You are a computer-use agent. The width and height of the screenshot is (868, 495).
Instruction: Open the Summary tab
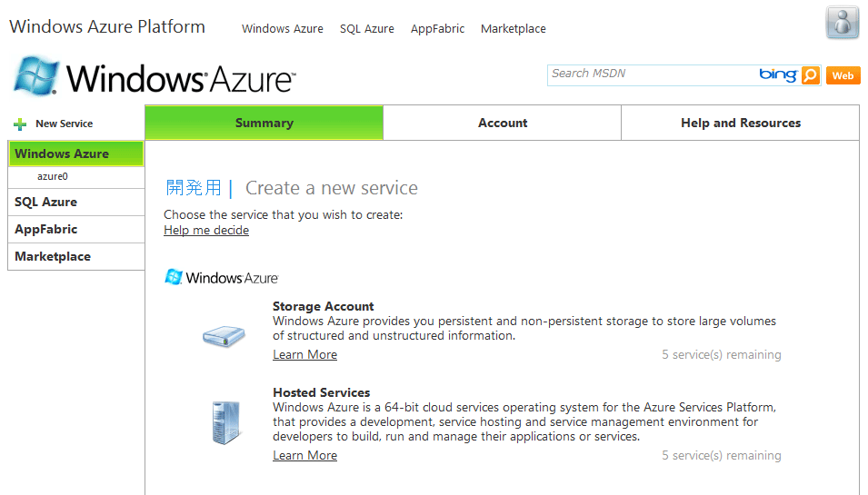click(x=264, y=123)
